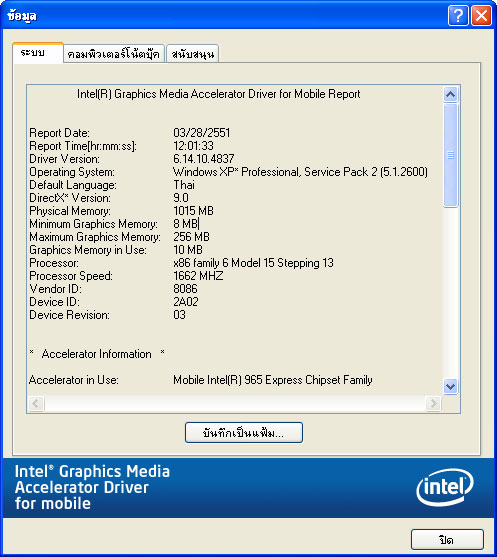497x557 pixels.
Task: Click the driver version 6.14.10.4837
Action: 204,159
